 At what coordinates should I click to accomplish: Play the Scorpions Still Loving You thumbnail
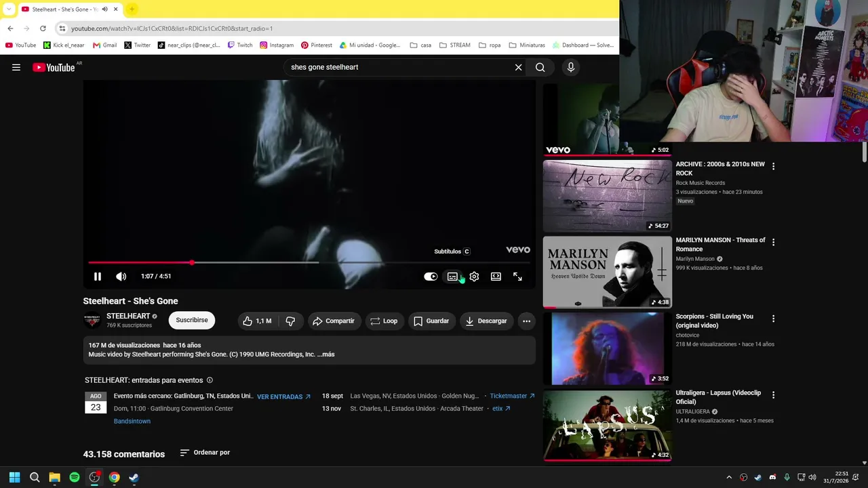click(x=608, y=348)
